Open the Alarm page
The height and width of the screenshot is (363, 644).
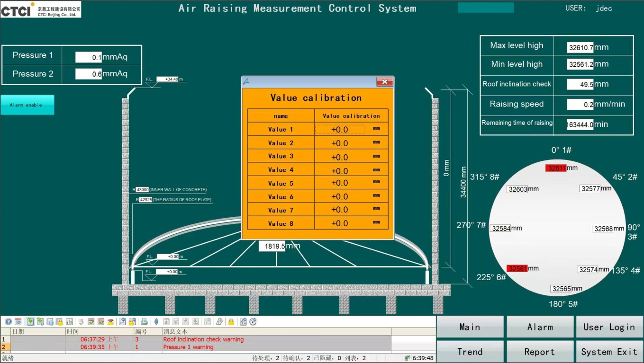(540, 327)
